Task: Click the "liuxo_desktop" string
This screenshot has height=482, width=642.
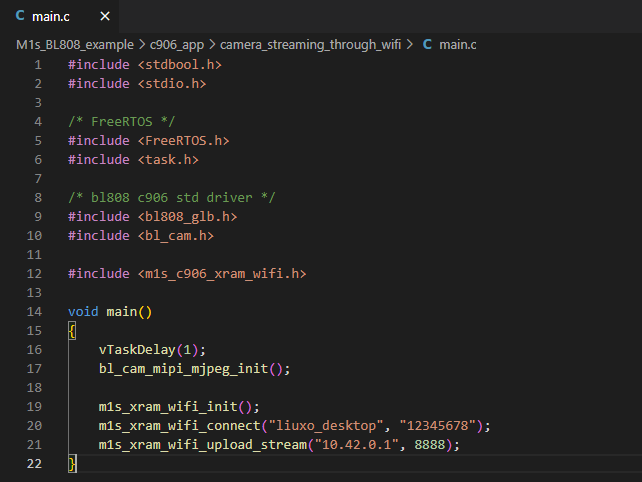Action: (x=326, y=426)
